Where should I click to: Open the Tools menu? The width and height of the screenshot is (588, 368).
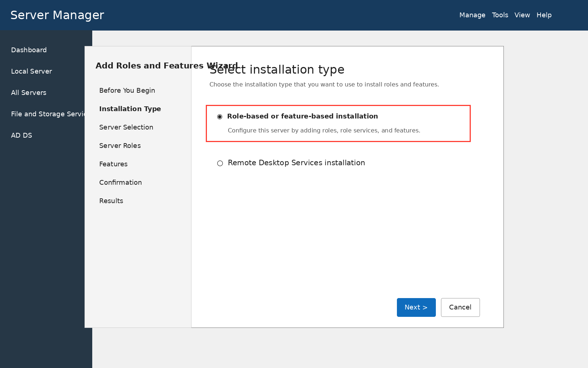[x=500, y=15]
